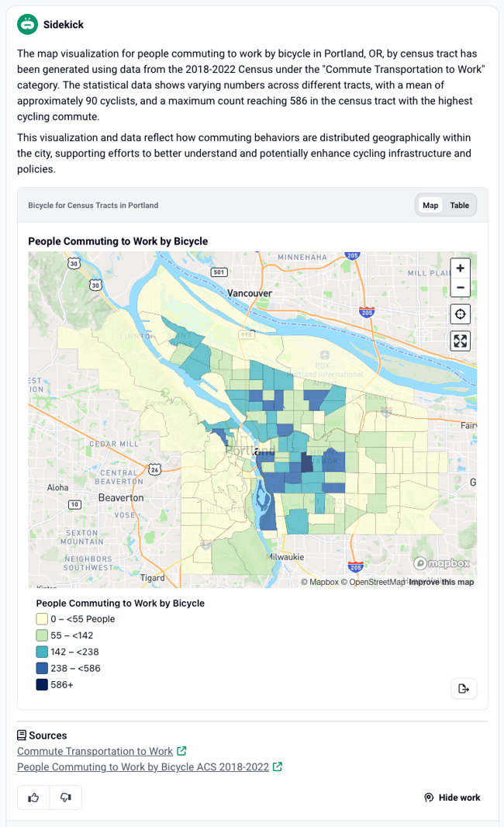The image size is (504, 827).
Task: Expand map to fullscreen
Action: [460, 341]
